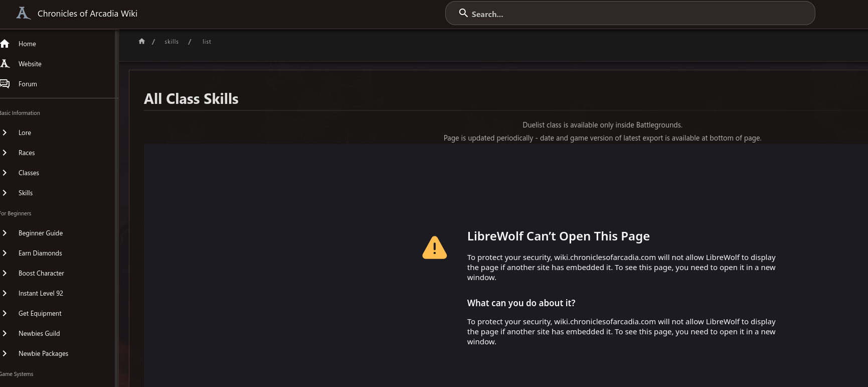
Task: Click LibreWolf Can't Open This Page heading
Action: tap(558, 236)
